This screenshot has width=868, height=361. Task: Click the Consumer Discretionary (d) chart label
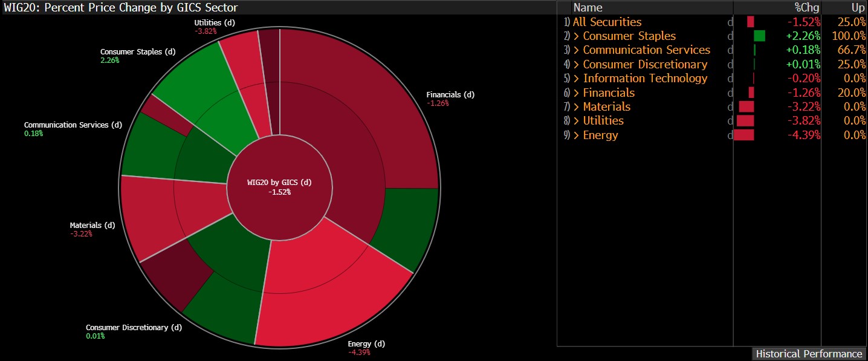tap(134, 328)
